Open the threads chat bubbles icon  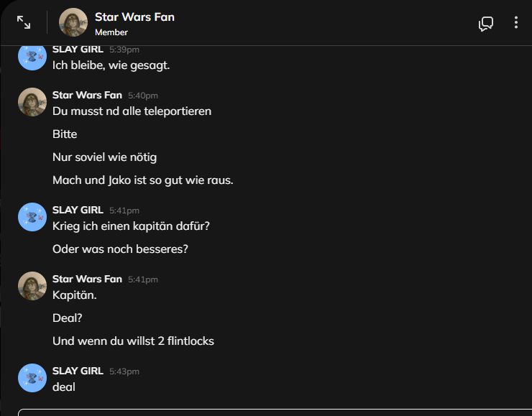486,24
